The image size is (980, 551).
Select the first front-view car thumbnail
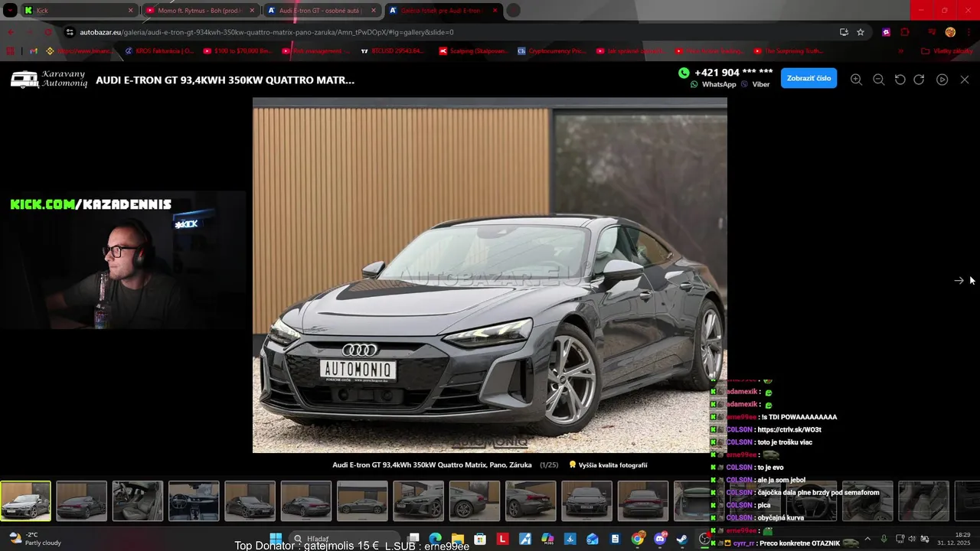click(25, 500)
